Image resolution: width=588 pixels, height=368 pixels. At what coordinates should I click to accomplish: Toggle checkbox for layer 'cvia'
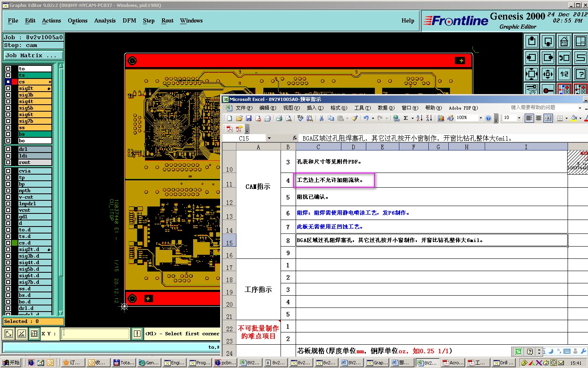(8, 171)
